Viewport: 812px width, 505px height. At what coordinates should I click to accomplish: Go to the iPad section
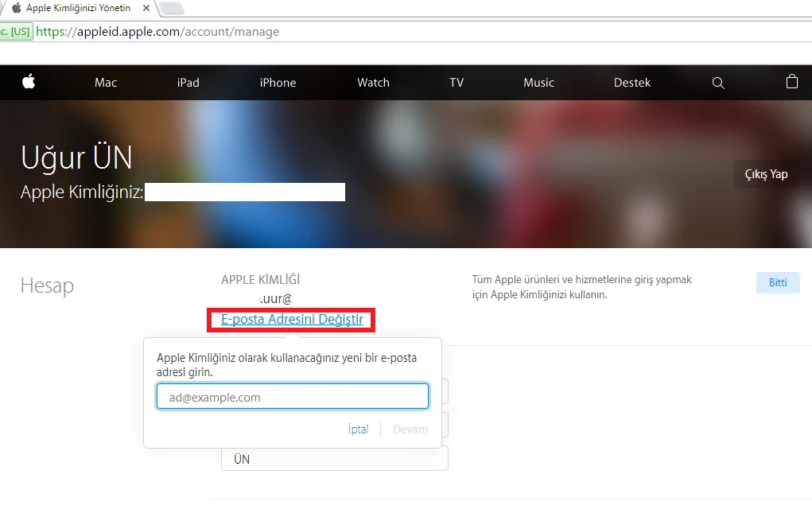(x=188, y=83)
